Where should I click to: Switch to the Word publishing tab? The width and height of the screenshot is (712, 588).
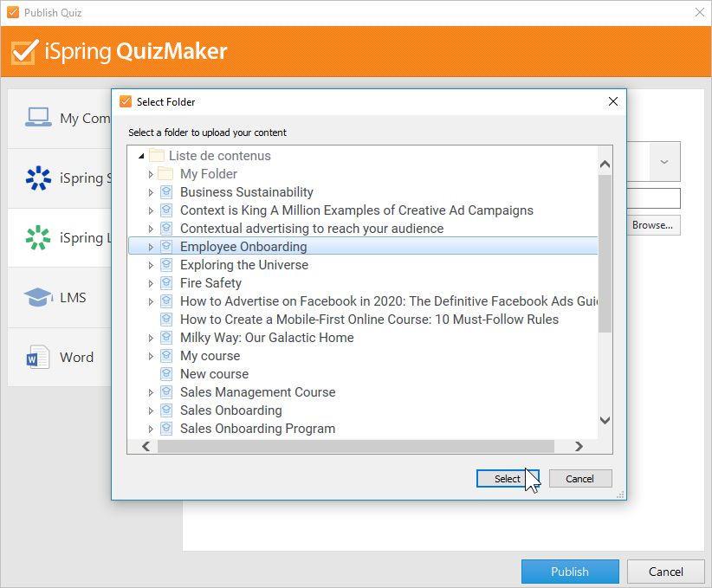coord(60,358)
